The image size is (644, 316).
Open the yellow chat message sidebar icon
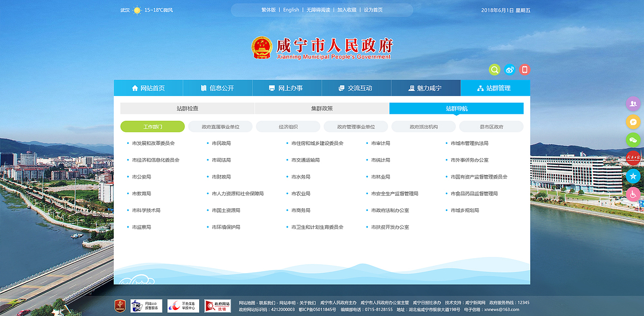coord(633,122)
